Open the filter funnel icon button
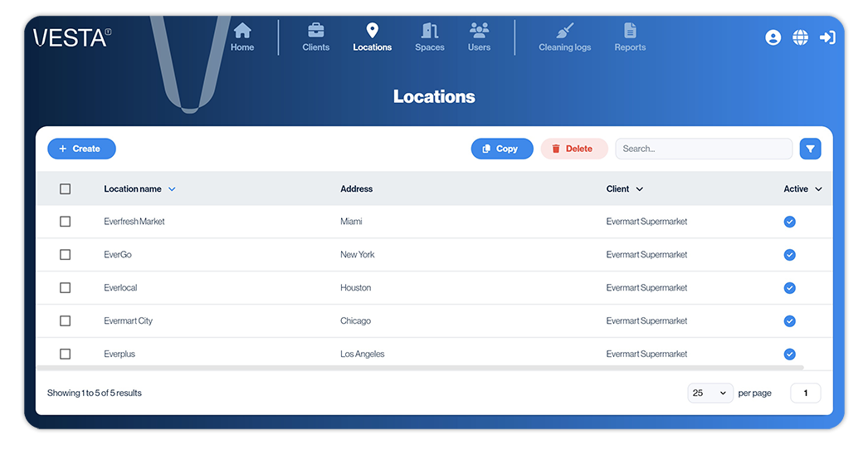 coord(810,149)
